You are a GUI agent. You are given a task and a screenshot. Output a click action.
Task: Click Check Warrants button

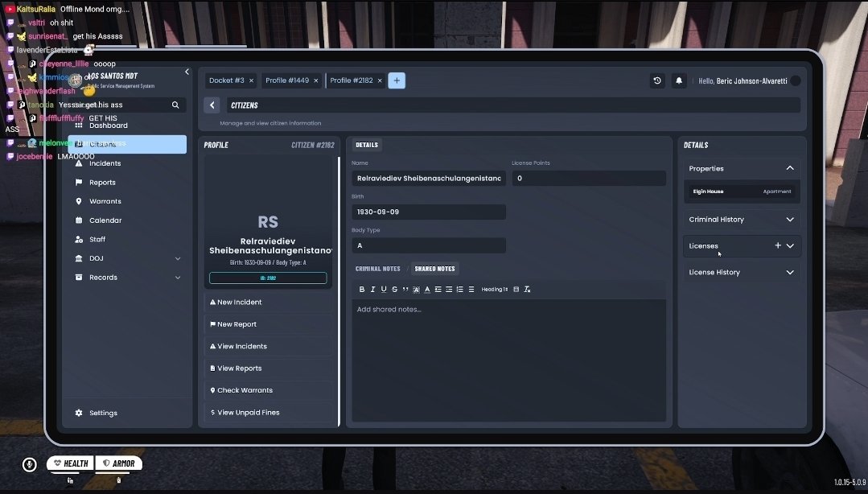269,390
